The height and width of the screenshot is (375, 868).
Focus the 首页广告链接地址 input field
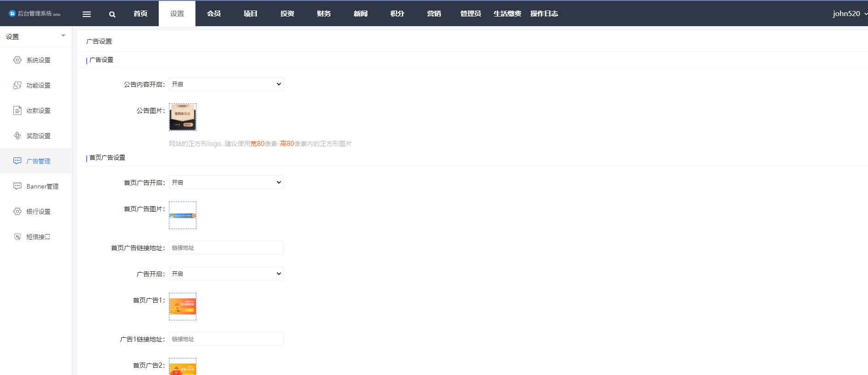pos(226,248)
